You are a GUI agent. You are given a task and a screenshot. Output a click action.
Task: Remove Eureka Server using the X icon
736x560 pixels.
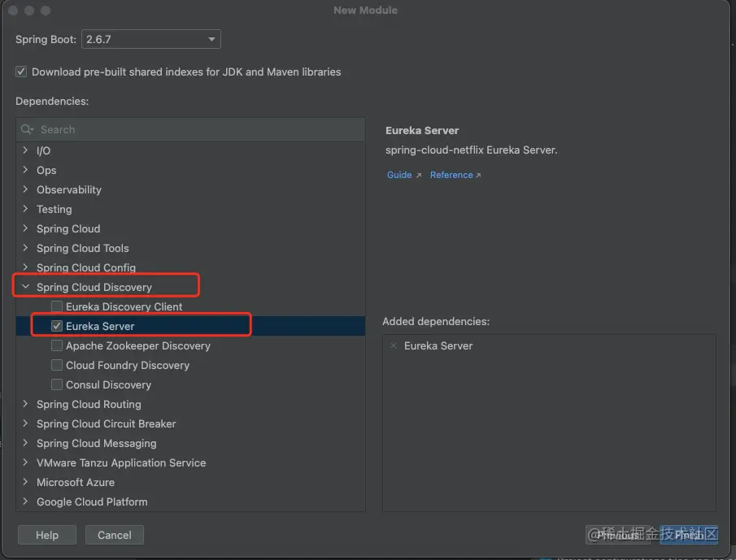pyautogui.click(x=394, y=345)
